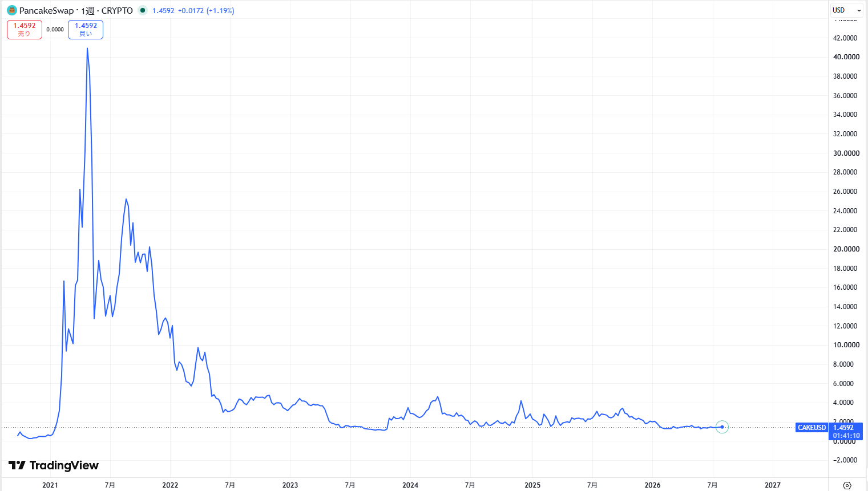
Task: Click the 16.0000 price scale label
Action: coord(845,287)
